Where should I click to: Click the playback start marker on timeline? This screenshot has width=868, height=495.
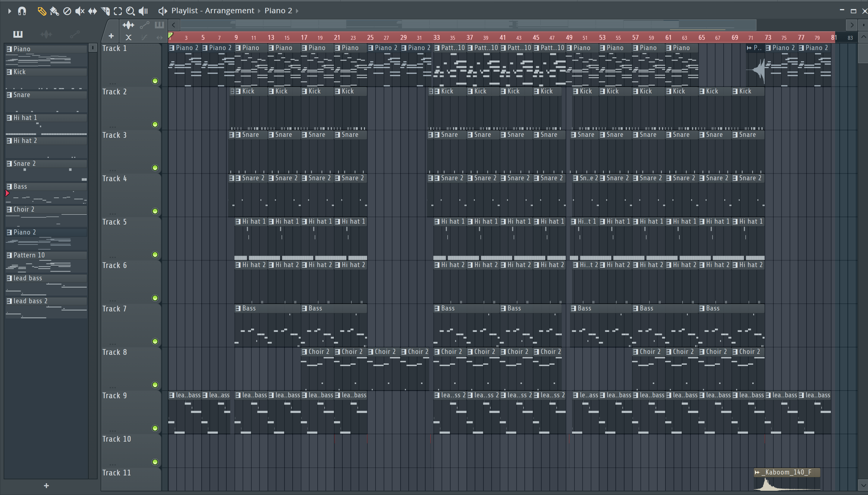pyautogui.click(x=171, y=35)
